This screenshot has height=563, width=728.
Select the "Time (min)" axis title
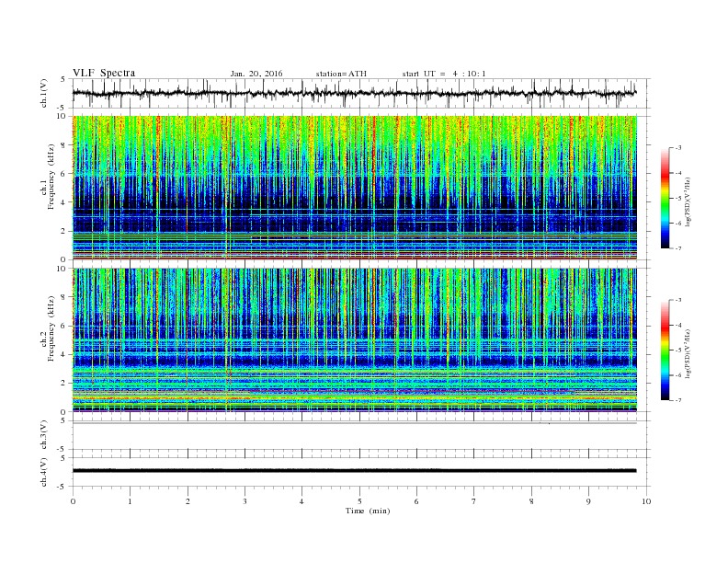click(x=368, y=511)
